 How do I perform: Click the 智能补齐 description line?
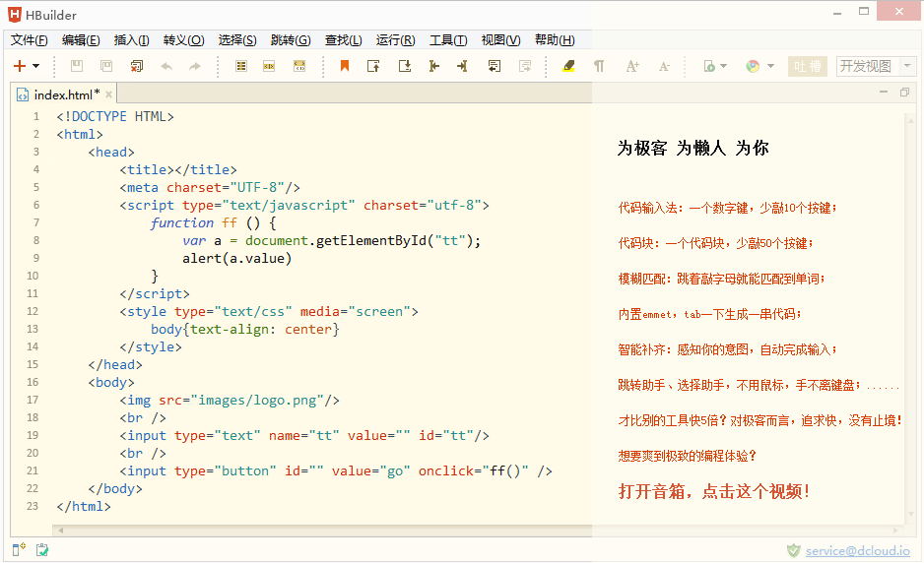[x=727, y=349]
